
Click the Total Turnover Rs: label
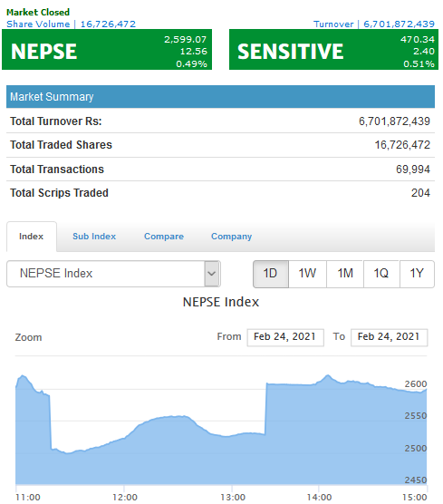[56, 121]
